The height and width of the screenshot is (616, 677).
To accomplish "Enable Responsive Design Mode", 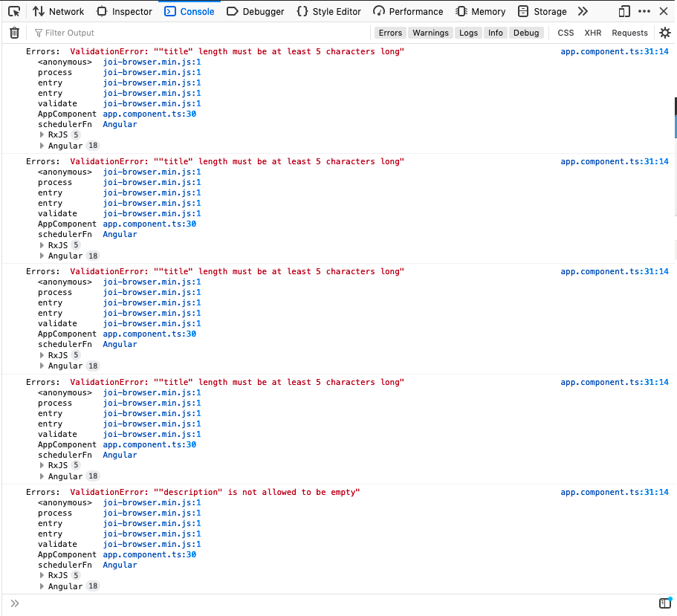I will point(624,11).
